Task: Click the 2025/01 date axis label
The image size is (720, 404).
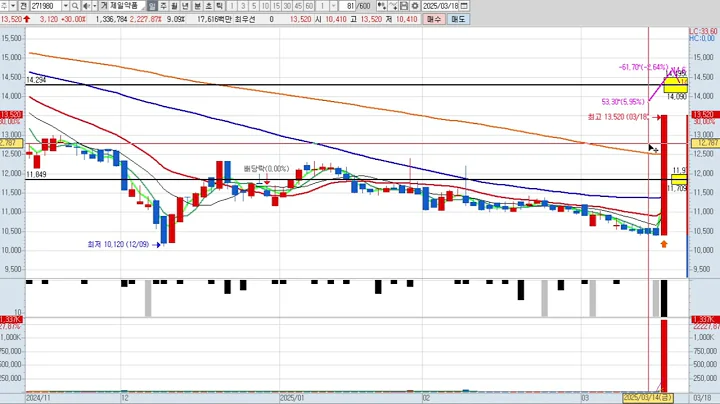Action: [292, 398]
